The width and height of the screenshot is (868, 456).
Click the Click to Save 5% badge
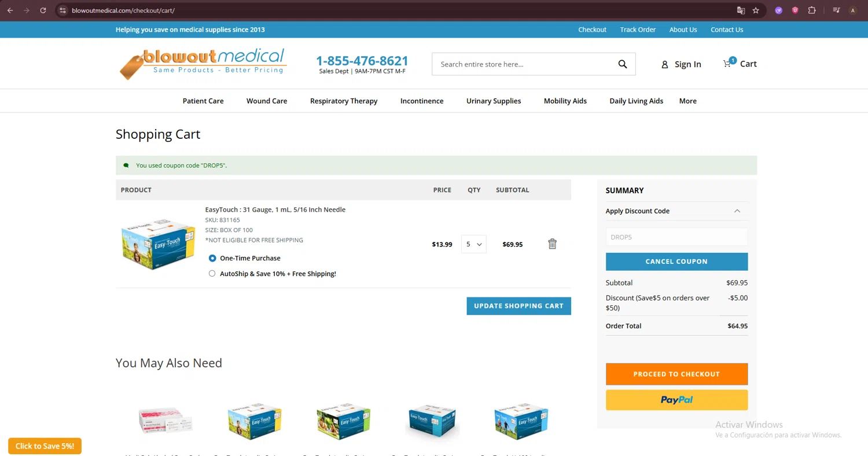click(45, 446)
